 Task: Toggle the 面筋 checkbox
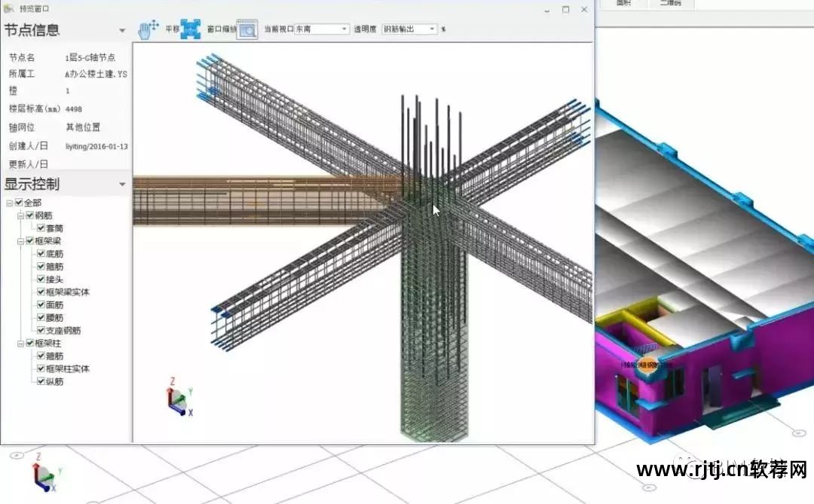click(x=41, y=304)
